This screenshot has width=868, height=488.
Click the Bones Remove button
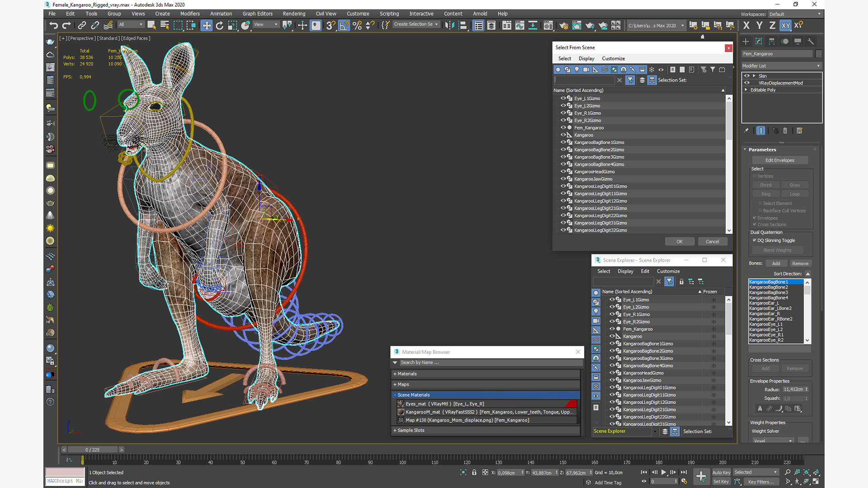point(800,263)
